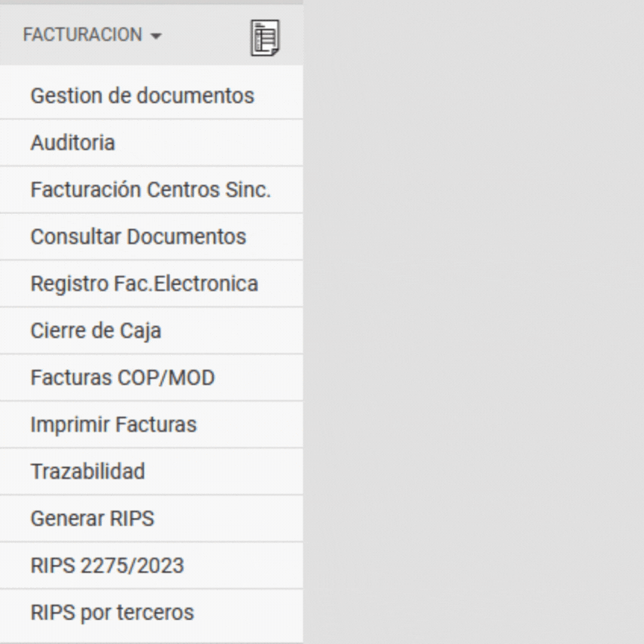
Task: Navigate to Trazabilidad
Action: 87,471
